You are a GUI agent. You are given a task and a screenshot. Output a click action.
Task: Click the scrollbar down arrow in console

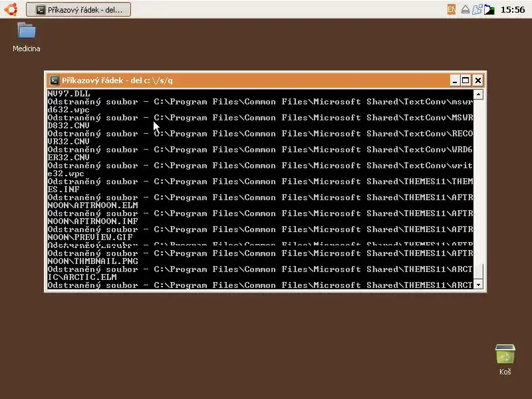point(478,285)
